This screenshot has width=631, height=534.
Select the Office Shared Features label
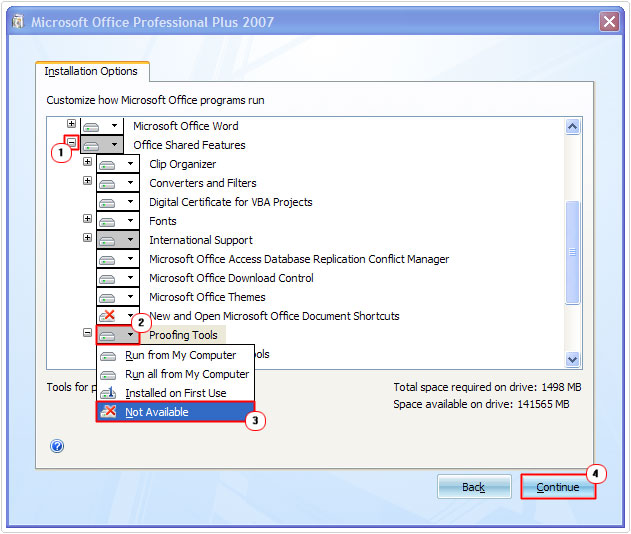[189, 145]
